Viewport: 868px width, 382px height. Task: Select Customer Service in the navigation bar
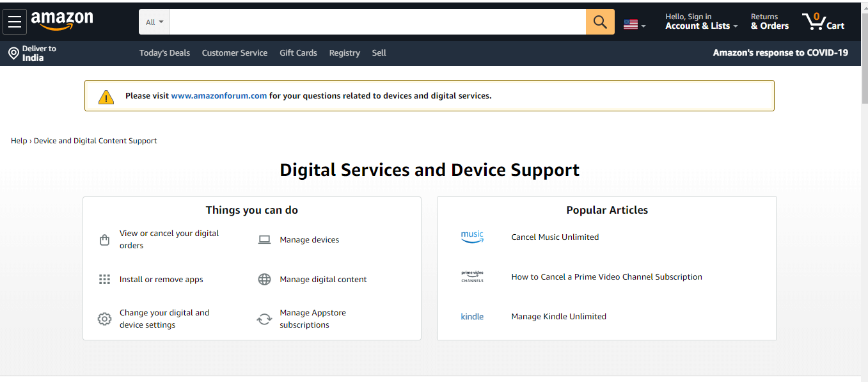235,52
